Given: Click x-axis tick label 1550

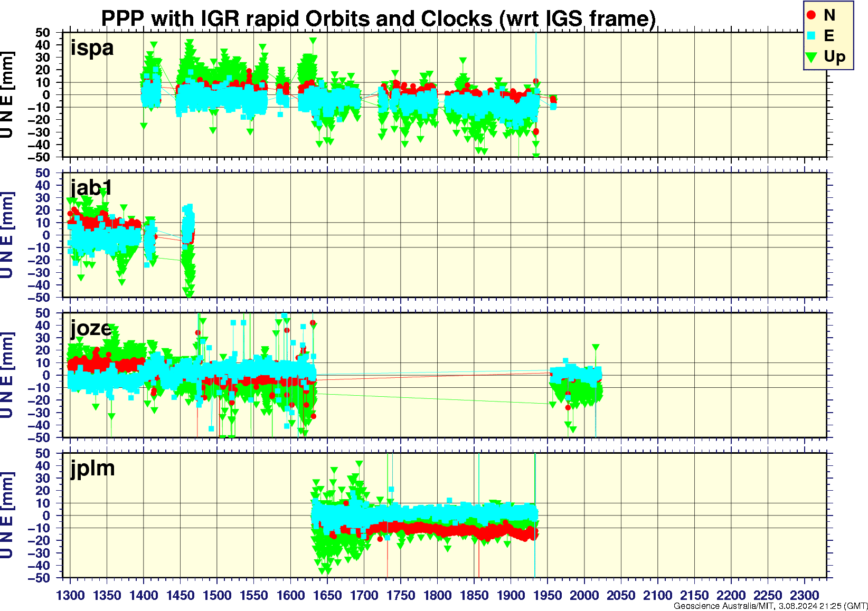Looking at the screenshot, I should click(254, 596).
